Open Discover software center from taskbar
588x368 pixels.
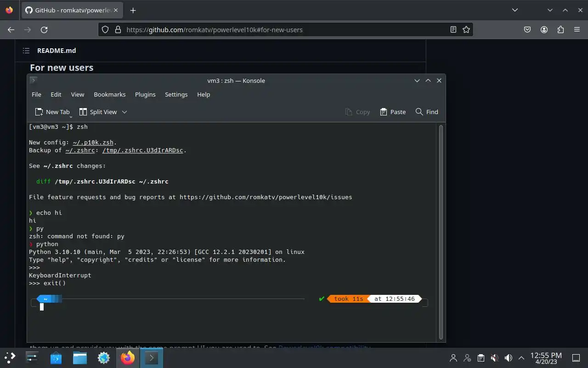(56, 357)
